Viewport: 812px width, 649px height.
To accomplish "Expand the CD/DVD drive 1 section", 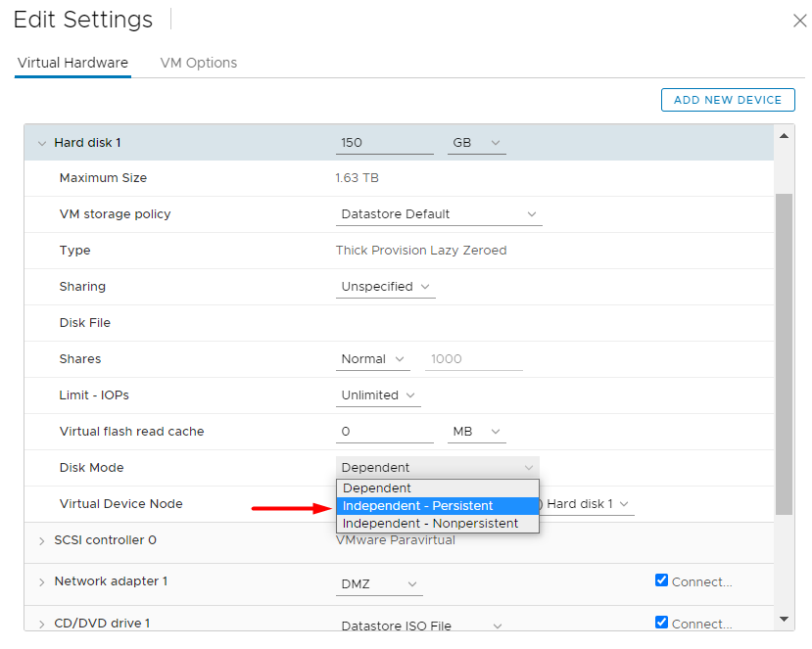I will 42,624.
